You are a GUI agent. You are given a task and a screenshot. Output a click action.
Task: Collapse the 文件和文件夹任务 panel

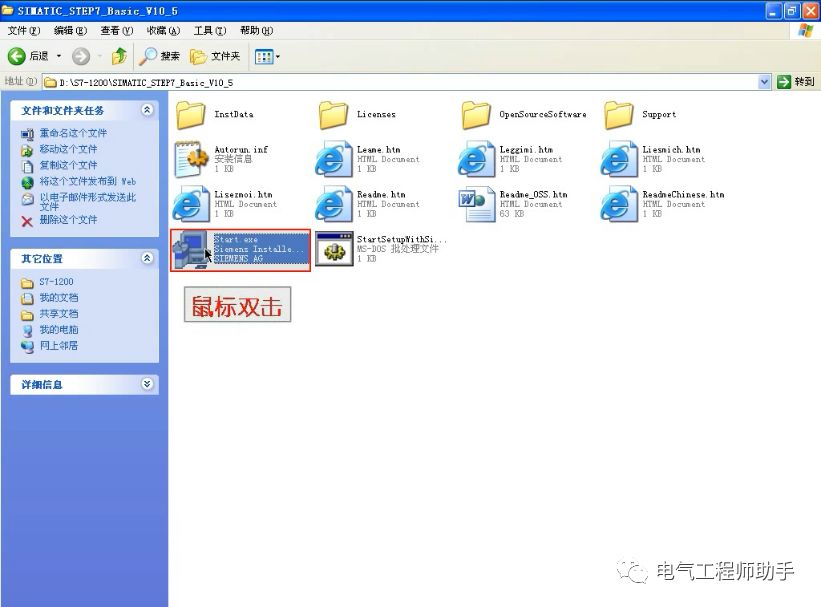[x=147, y=110]
